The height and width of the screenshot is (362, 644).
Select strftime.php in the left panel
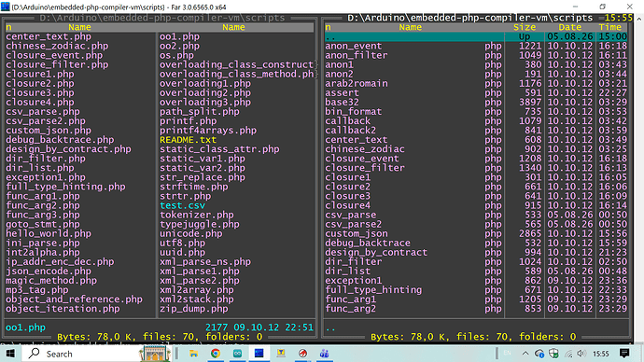tap(193, 187)
